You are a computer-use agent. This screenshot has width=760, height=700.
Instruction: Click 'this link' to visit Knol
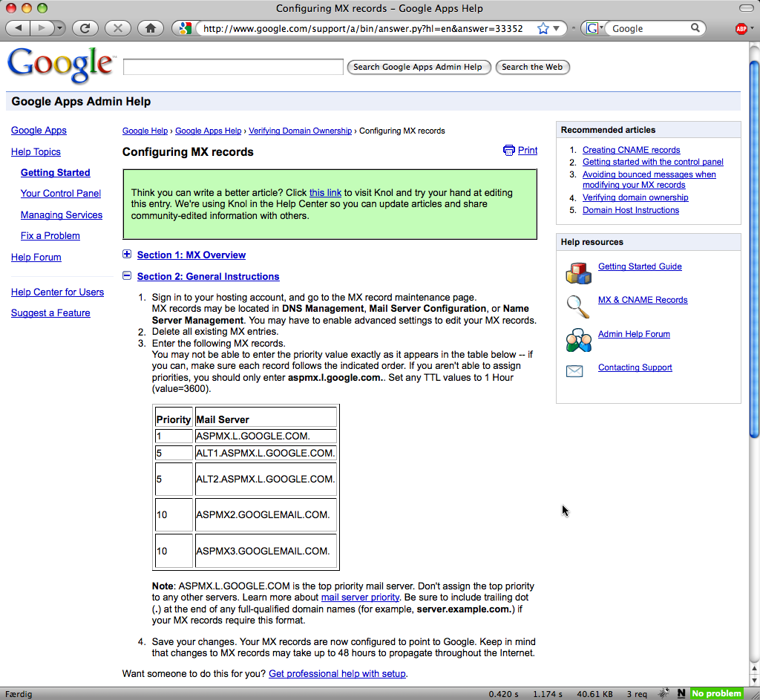pyautogui.click(x=325, y=192)
